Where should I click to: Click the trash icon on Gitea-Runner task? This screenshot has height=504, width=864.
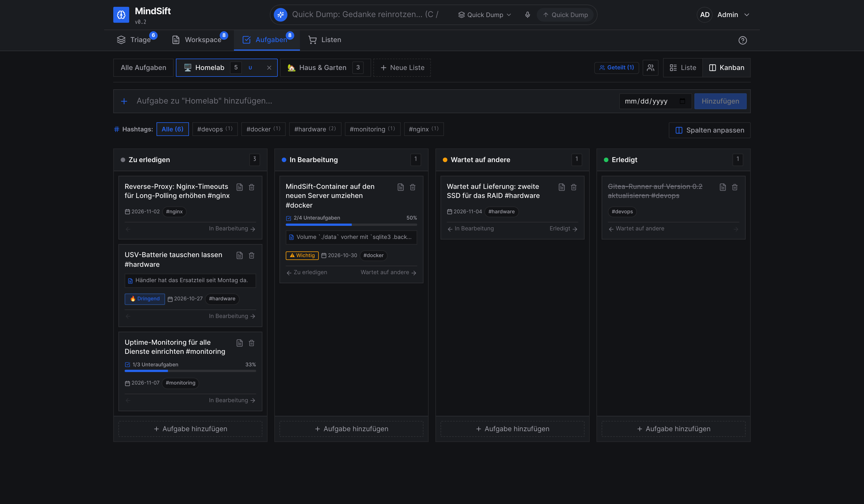[x=735, y=187]
